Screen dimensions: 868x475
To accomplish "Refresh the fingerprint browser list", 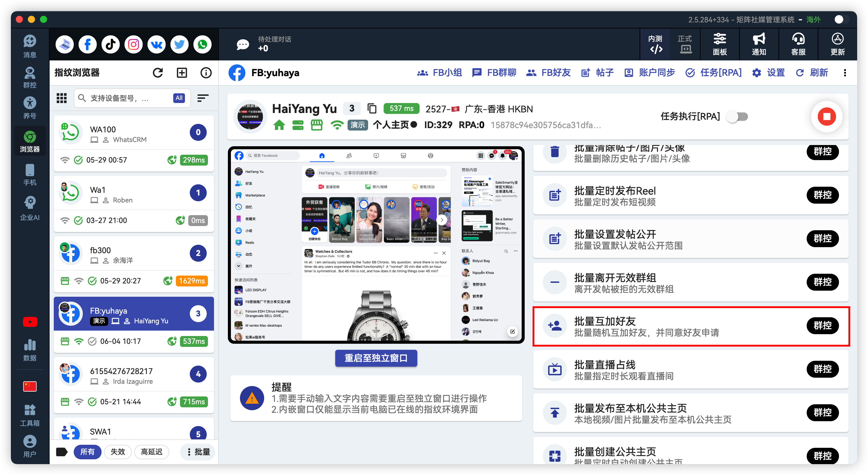I will pyautogui.click(x=158, y=73).
